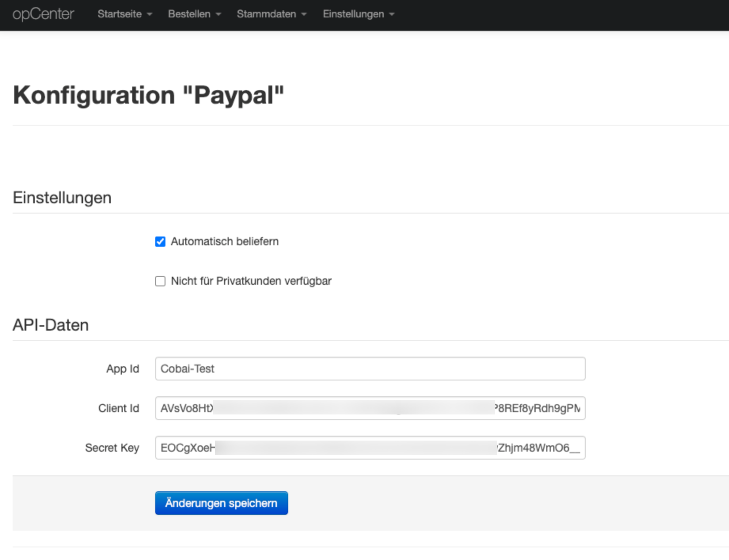Click the Nicht für Privatkunden verfügbar label
729x560 pixels.
tap(251, 281)
